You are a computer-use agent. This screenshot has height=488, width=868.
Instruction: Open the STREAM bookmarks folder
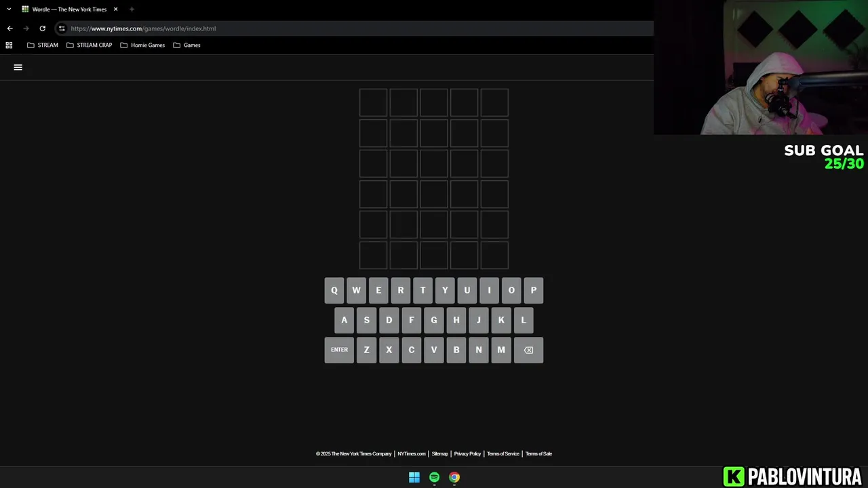tap(42, 45)
